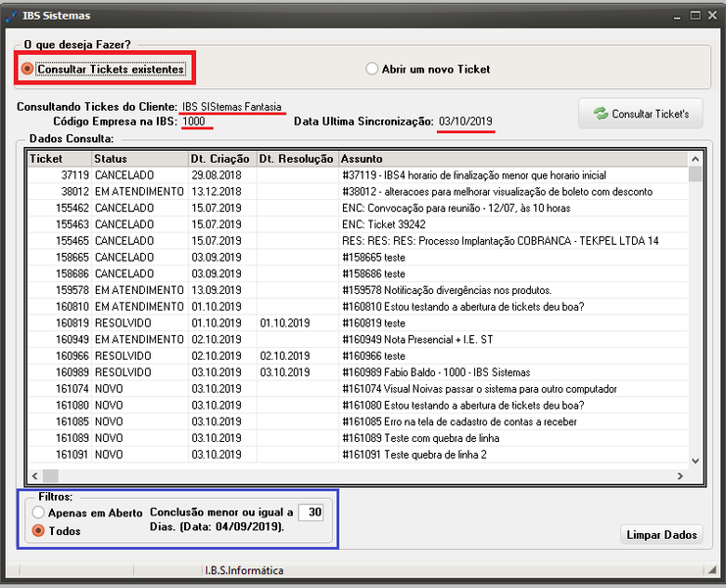
Task: Click the Dt. Resolução column header
Action: coord(297,159)
